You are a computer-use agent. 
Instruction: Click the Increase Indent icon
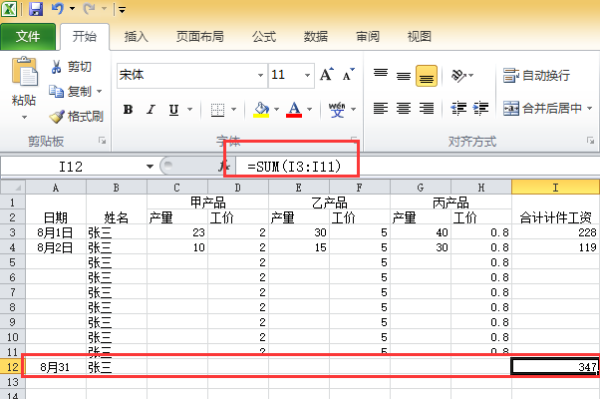(481, 109)
